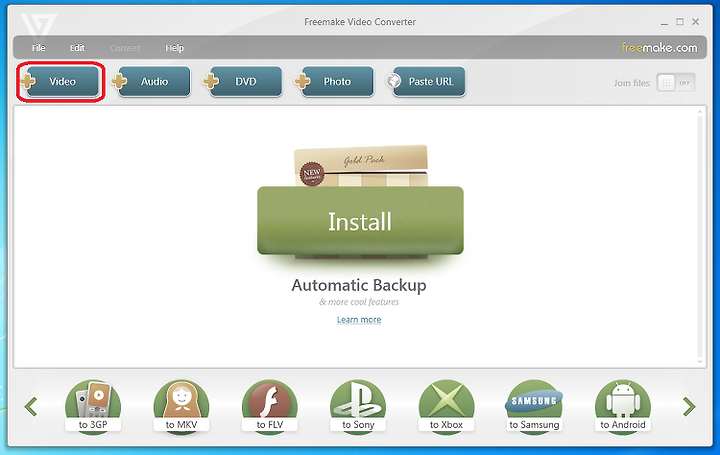This screenshot has height=455, width=720.
Task: Open the File menu
Action: pyautogui.click(x=39, y=48)
